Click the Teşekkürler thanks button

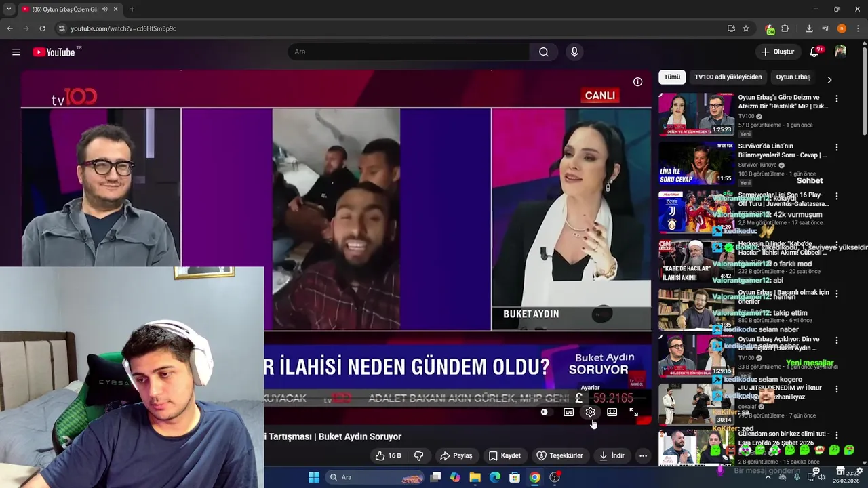[560, 455]
